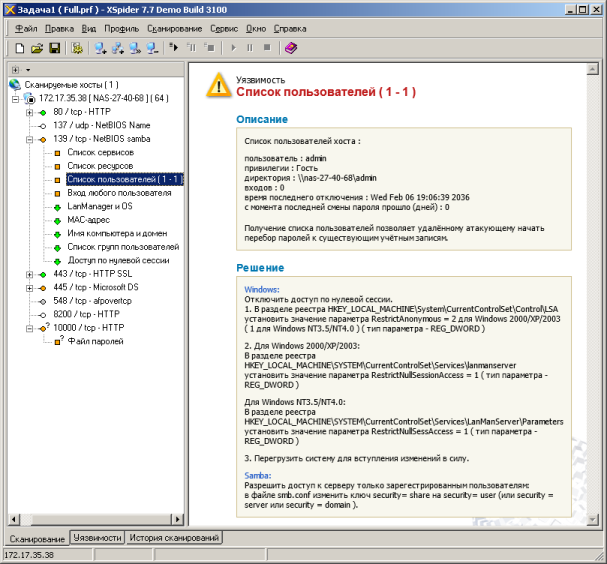The image size is (607, 564).
Task: Click description pane scroll up arrow
Action: pos(593,69)
